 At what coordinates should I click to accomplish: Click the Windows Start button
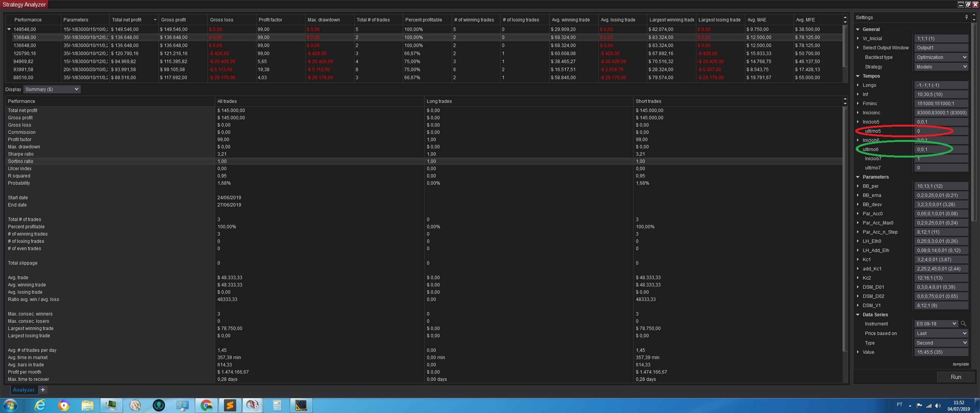pyautogui.click(x=10, y=405)
